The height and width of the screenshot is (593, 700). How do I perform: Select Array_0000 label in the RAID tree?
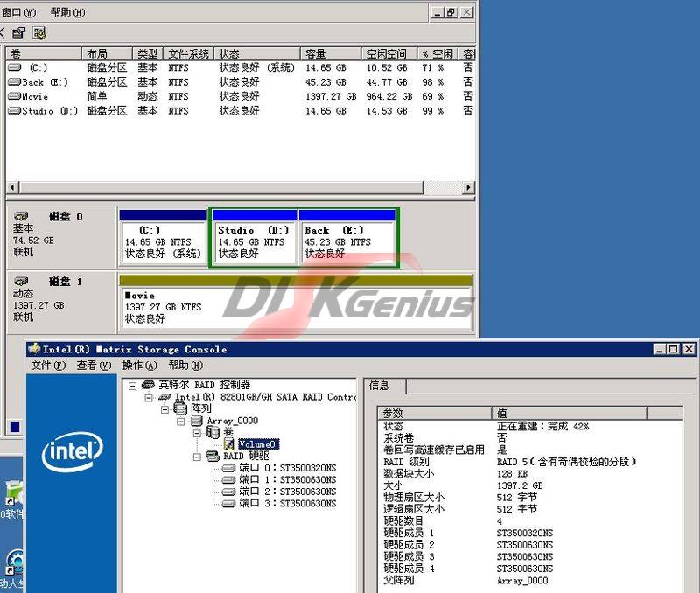233,421
